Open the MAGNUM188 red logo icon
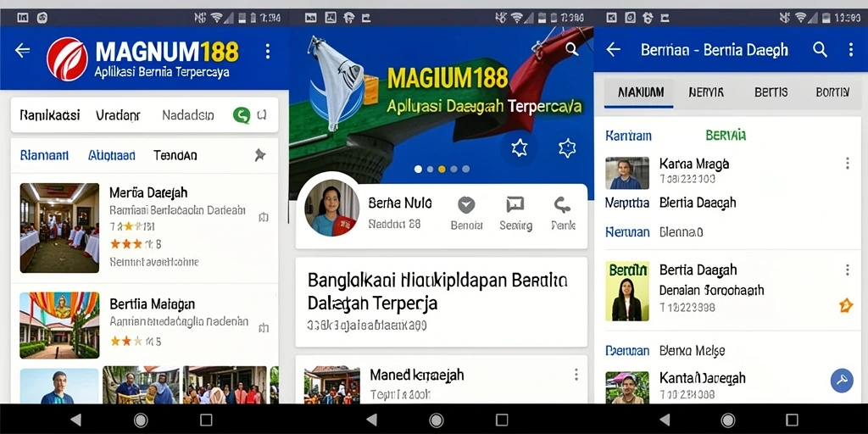This screenshot has height=434, width=868. [x=67, y=58]
